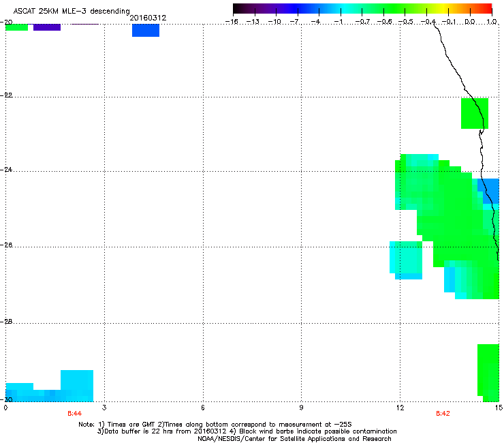Click the -13 label on the color bar

click(x=253, y=22)
